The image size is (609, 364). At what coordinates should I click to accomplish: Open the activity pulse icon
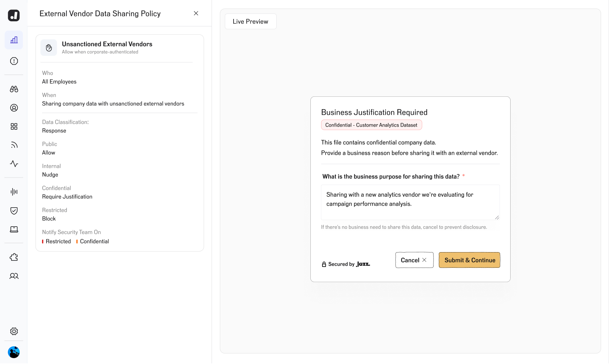[14, 164]
